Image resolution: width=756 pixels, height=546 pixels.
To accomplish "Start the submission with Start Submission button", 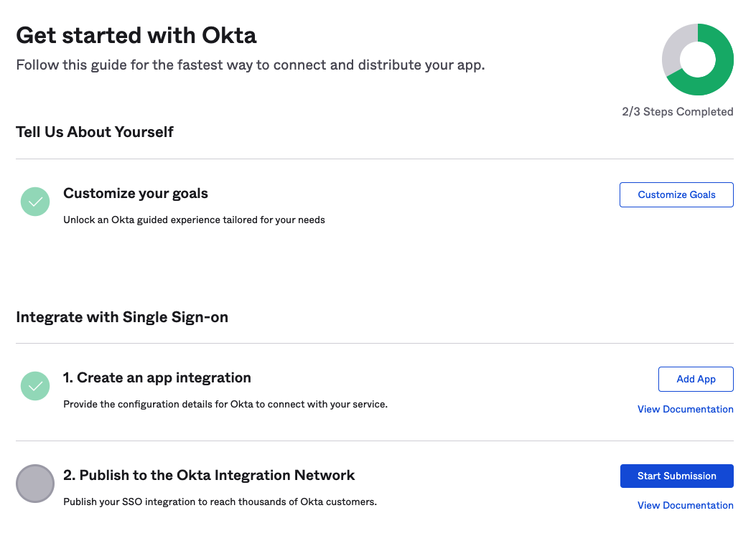I will (x=676, y=476).
